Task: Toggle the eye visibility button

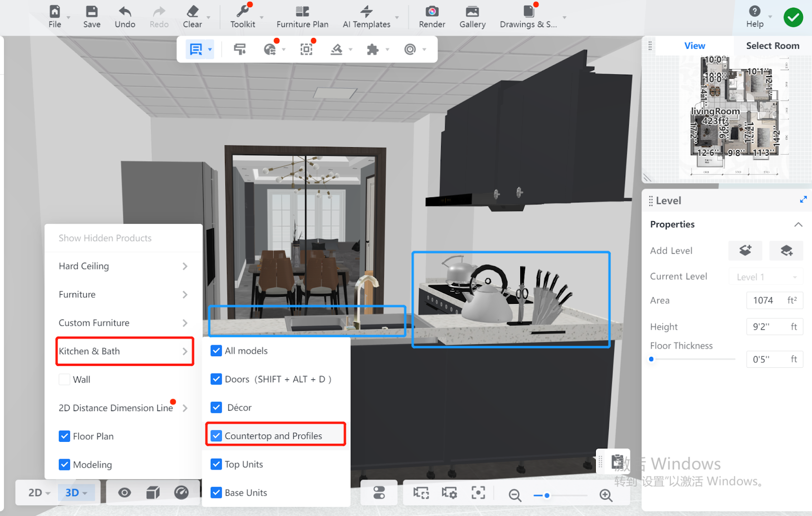Action: (x=124, y=493)
